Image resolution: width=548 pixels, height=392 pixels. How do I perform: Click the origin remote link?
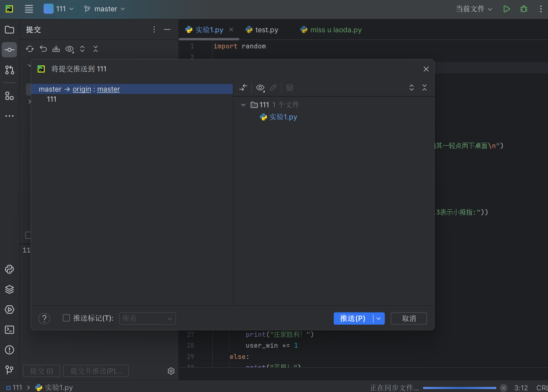click(82, 89)
